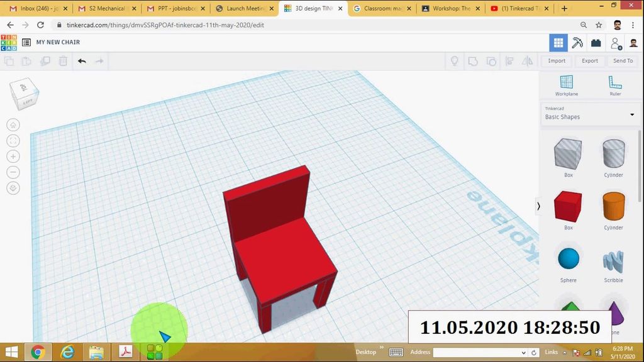Viewport: 644px width, 362px height.
Task: Bookmark this page with the star
Action: click(x=599, y=25)
